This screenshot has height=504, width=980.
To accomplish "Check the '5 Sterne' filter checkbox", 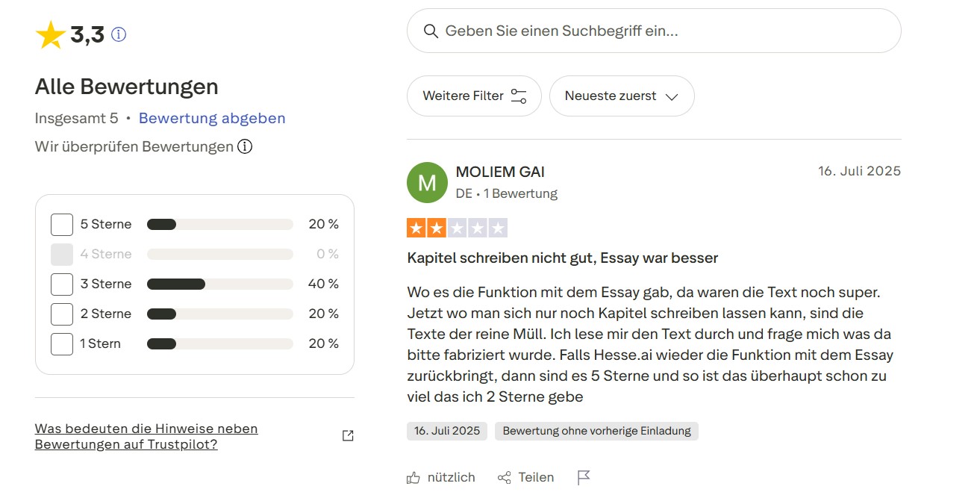I will click(62, 224).
